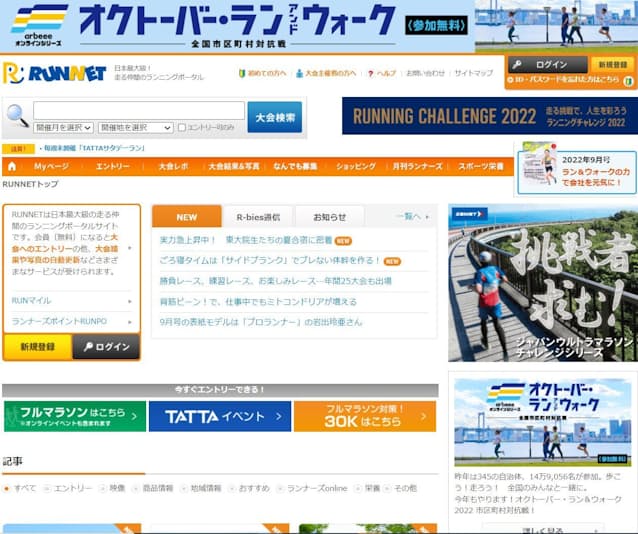Expand ランナーズポイントRUNPO sidebar item
Screen dimensions: 638x534
72,322
